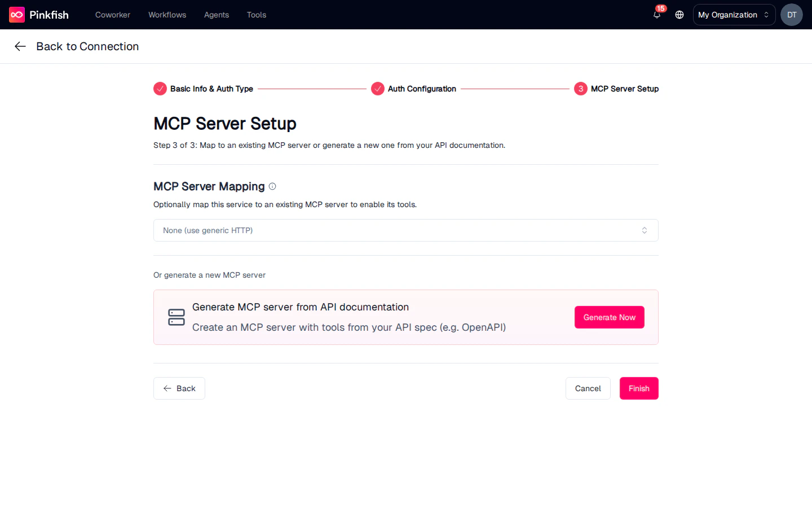The width and height of the screenshot is (812, 508).
Task: Click the server icon in the generate panel
Action: [x=176, y=317]
